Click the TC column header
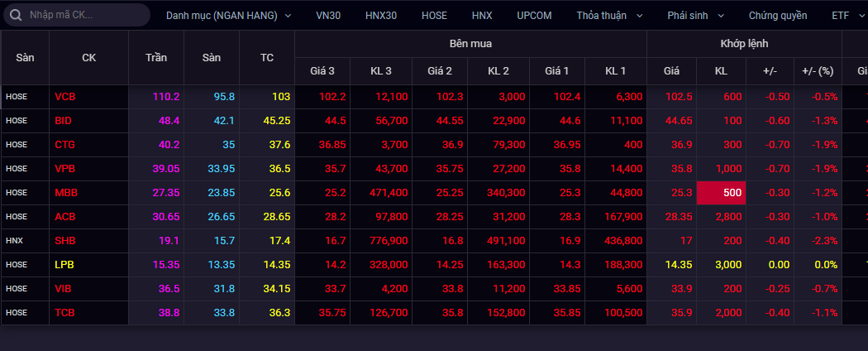868x351 pixels. pos(267,58)
